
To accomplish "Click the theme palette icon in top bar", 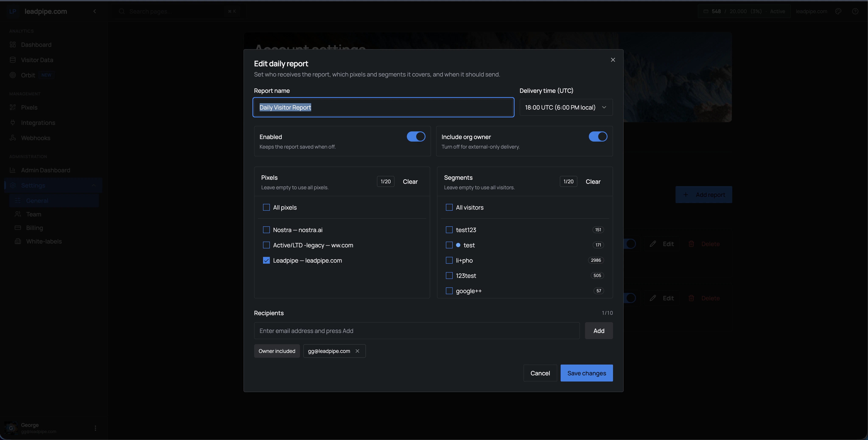I will [x=838, y=11].
